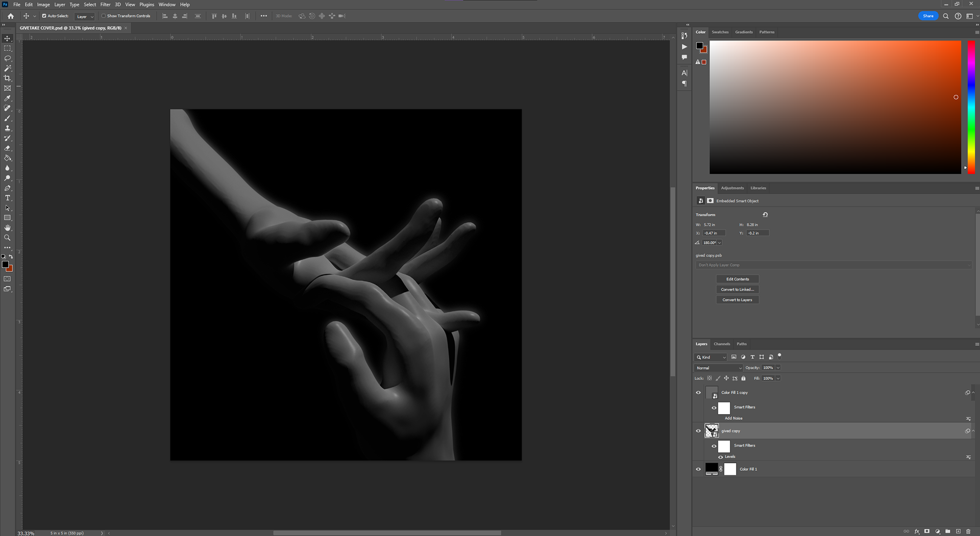Open the Fill slider dropdown arrow
This screenshot has height=536, width=980.
pos(778,378)
